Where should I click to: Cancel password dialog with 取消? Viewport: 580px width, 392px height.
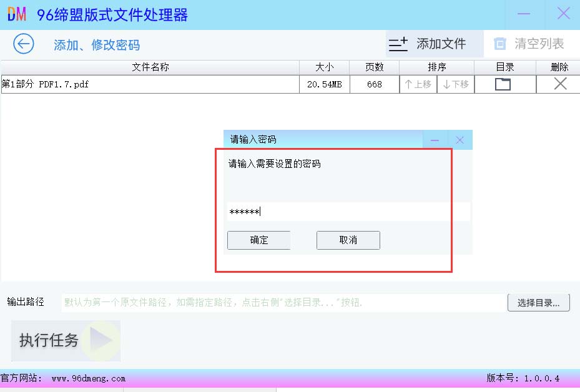348,240
